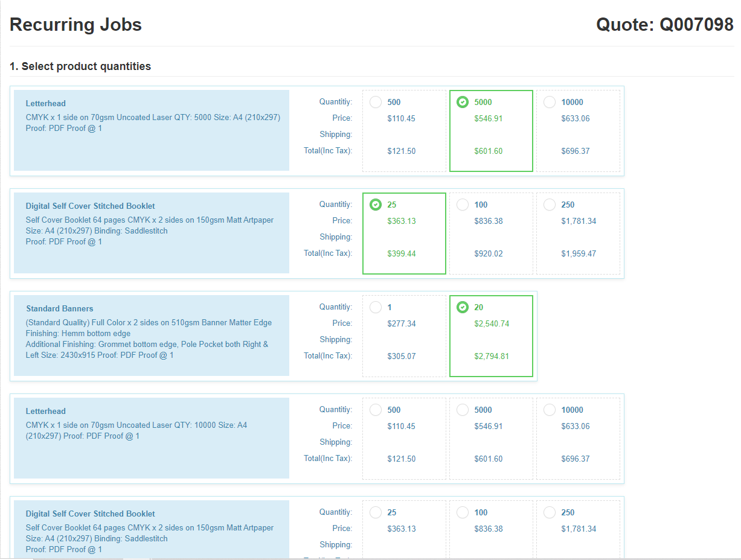Click the checked 25 option in first Booklet
The width and height of the screenshot is (741, 560).
click(376, 205)
